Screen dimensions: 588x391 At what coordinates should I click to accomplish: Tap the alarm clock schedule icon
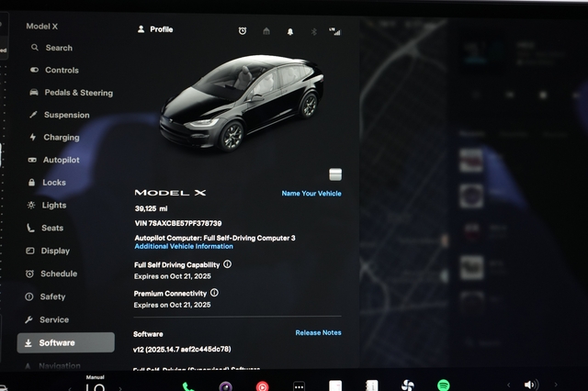(x=243, y=31)
